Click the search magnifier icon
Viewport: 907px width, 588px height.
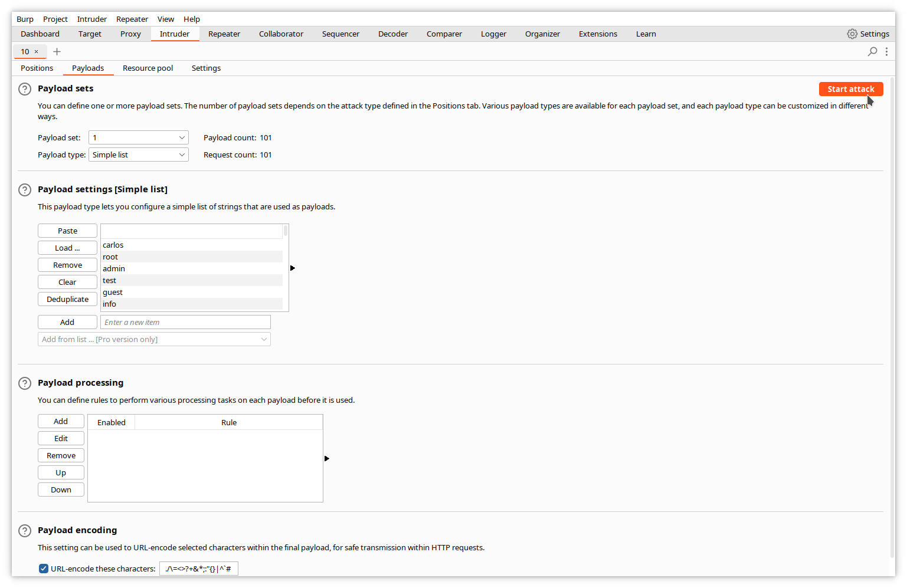point(872,52)
